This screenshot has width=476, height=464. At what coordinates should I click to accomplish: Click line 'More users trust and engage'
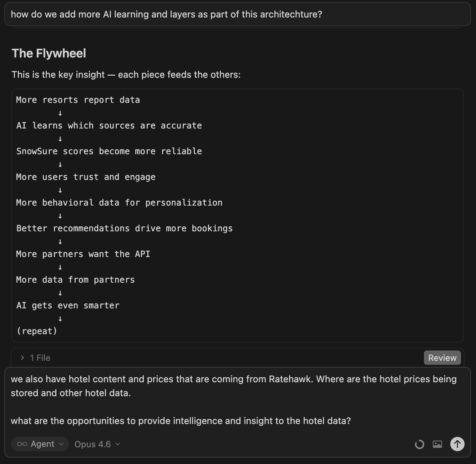click(86, 177)
